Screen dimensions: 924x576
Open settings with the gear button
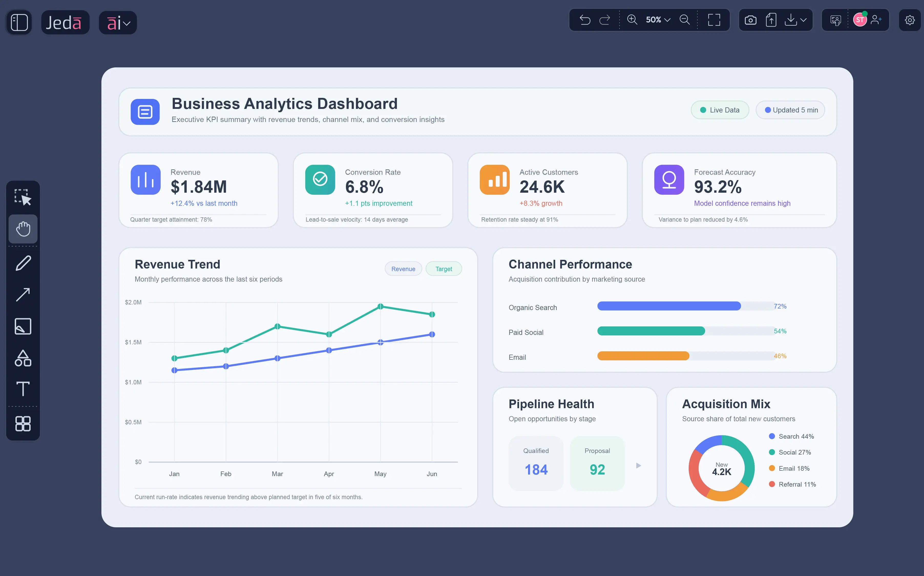910,20
